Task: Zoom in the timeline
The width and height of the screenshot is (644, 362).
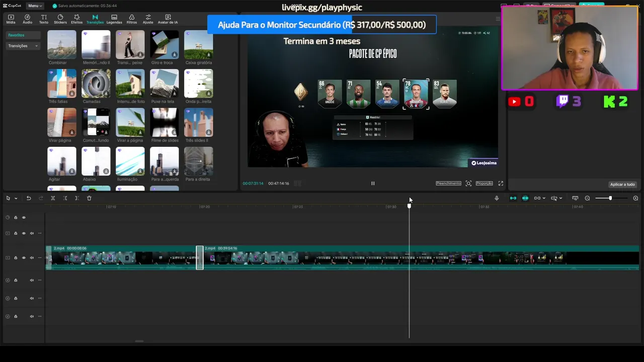Action: pyautogui.click(x=635, y=198)
